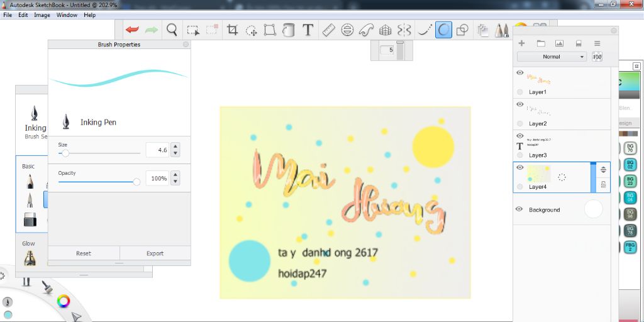Click the Export button in Brush Properties
Image resolution: width=644 pixels, height=322 pixels.
[x=155, y=253]
